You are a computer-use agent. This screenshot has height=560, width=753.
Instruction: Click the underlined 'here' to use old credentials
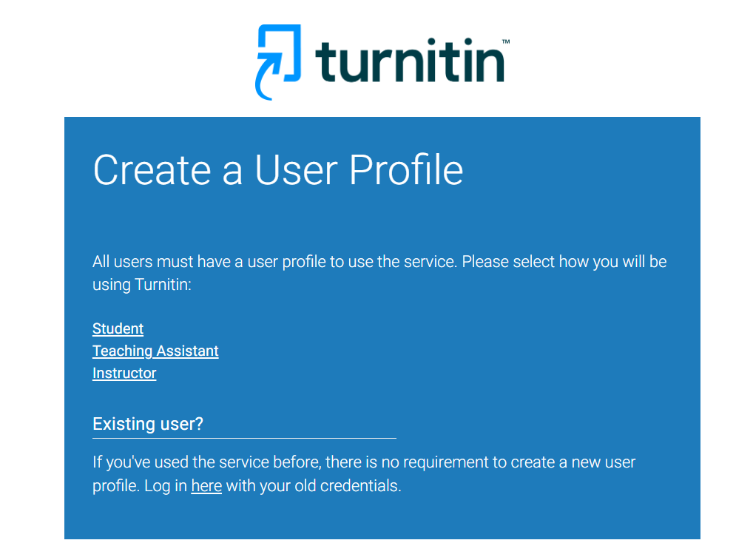[206, 486]
